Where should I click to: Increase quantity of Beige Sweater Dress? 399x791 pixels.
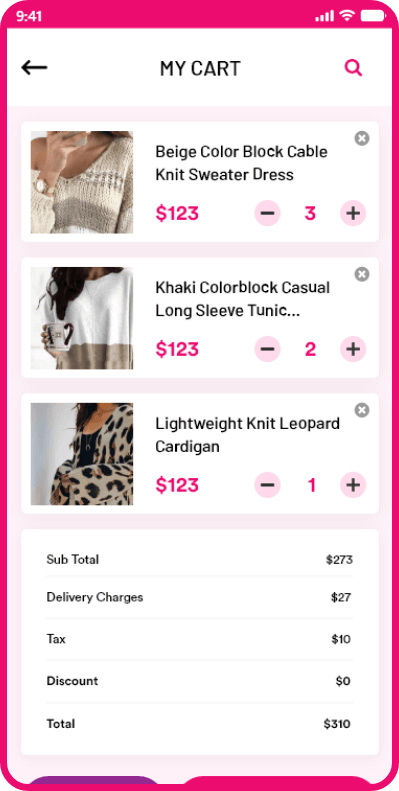pos(353,213)
